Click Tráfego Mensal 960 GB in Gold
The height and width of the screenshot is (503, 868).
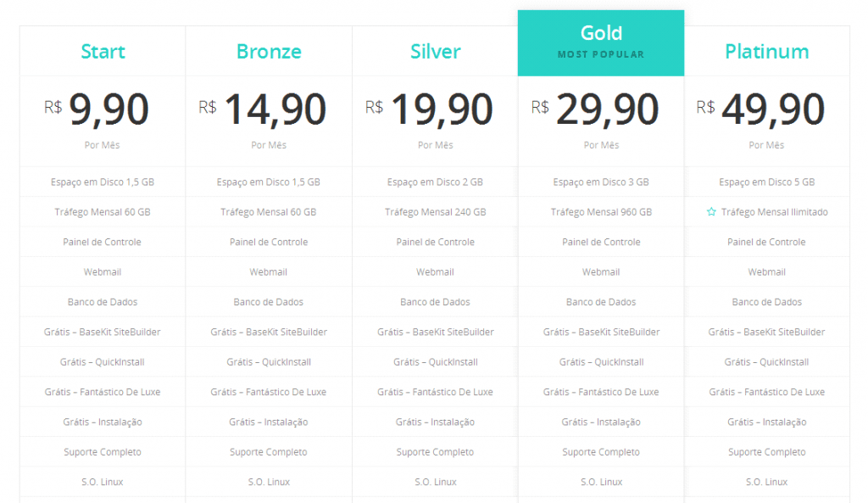[x=601, y=211]
